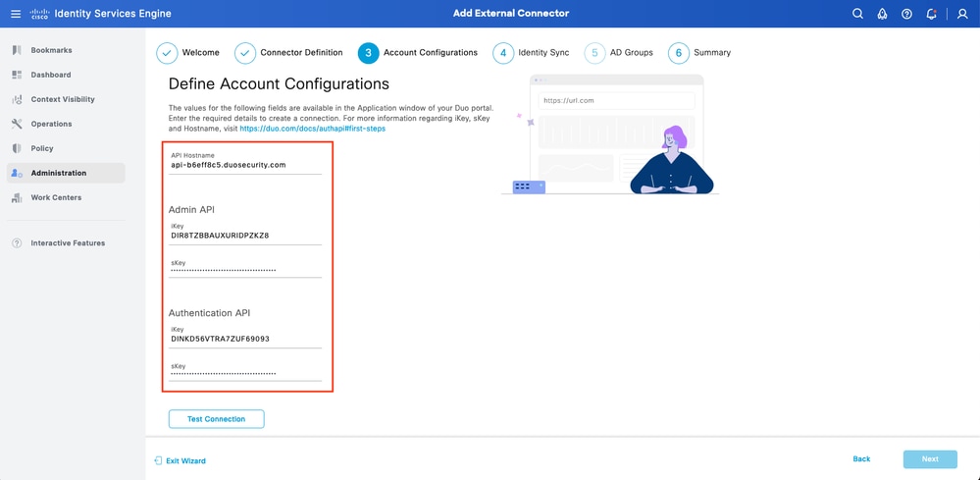Click the Interactive Features help icon
Viewport: 980px width, 480px height.
tap(17, 243)
